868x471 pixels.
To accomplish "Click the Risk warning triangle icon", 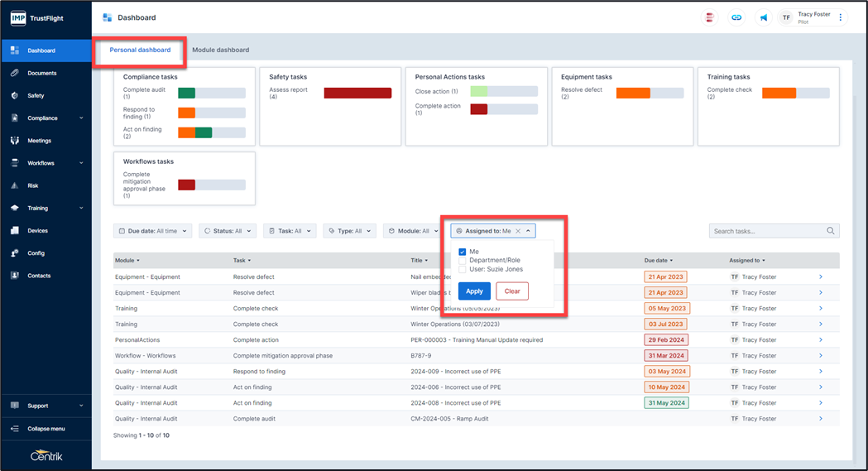I will pyautogui.click(x=15, y=185).
